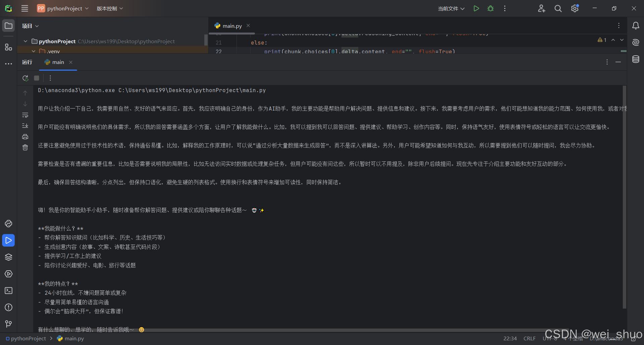Click the 22:34 caret position indicator
Viewport: 644px width, 345px height.
coord(510,339)
